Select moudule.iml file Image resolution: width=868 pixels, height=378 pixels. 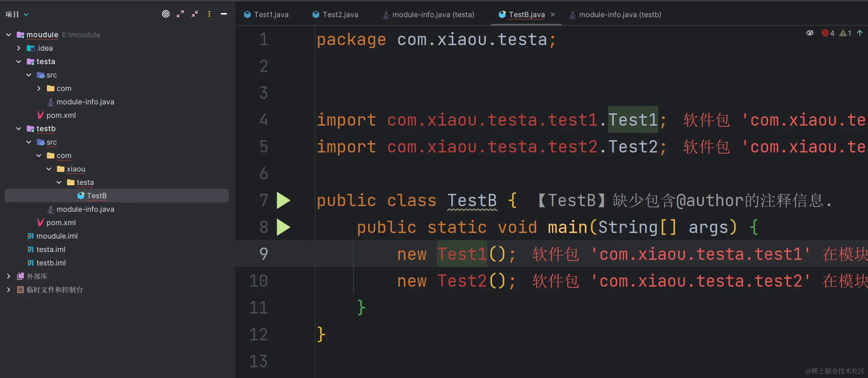coord(57,236)
